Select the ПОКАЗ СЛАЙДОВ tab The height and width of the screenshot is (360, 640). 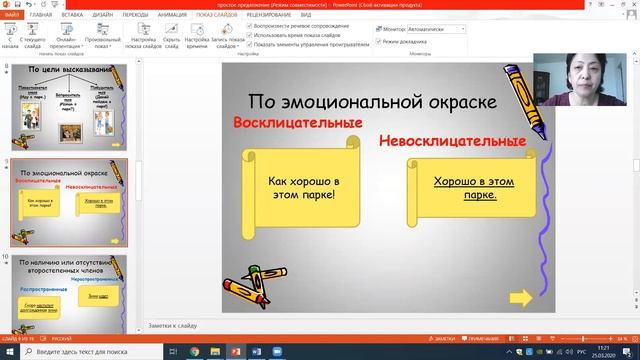pyautogui.click(x=216, y=15)
